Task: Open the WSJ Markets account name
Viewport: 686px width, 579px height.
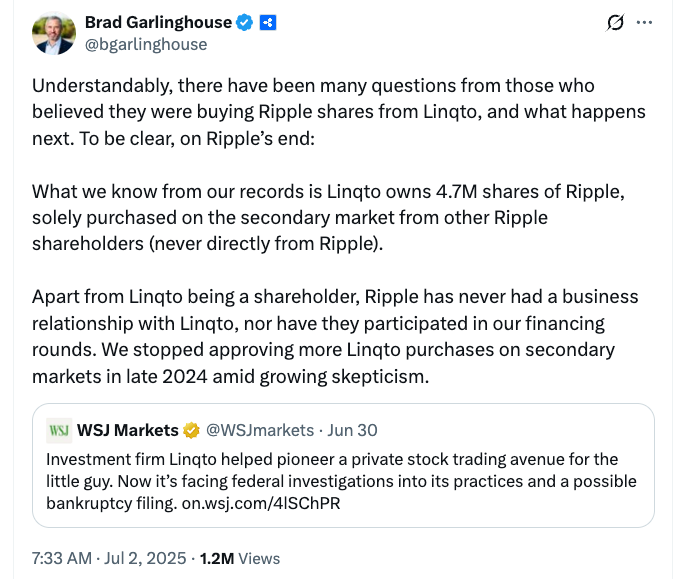Action: point(128,430)
